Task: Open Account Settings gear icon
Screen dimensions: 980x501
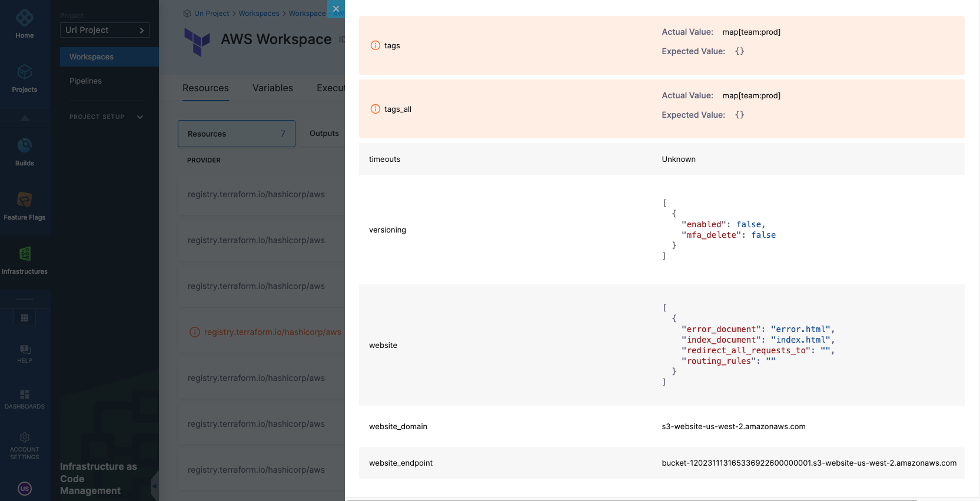Action: [25, 437]
